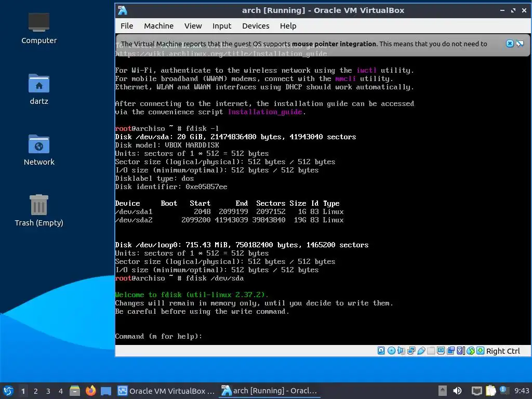Open the Input menu
This screenshot has width=532, height=399.
coord(221,26)
